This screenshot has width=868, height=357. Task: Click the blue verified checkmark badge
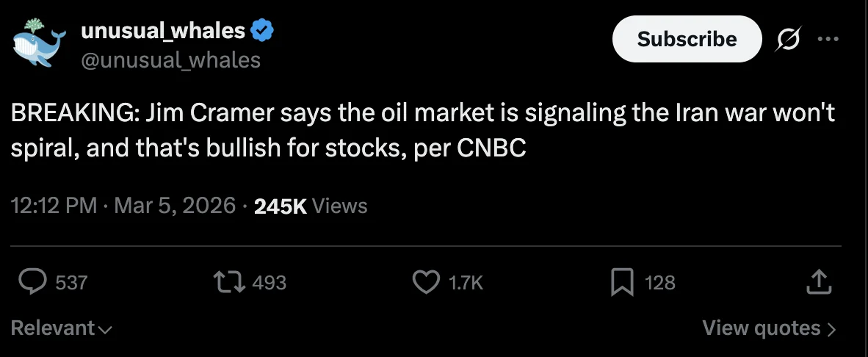coord(263,30)
